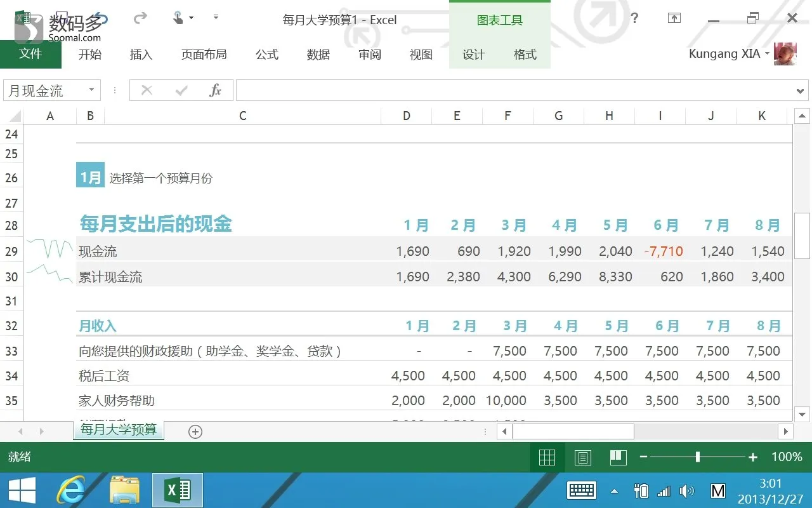Click the Name Box showing 月现金流

coord(44,90)
